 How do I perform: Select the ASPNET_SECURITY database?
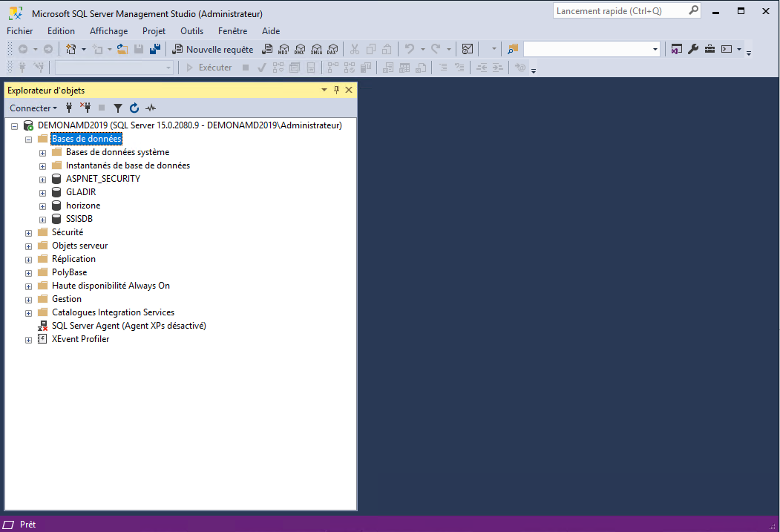pyautogui.click(x=103, y=179)
